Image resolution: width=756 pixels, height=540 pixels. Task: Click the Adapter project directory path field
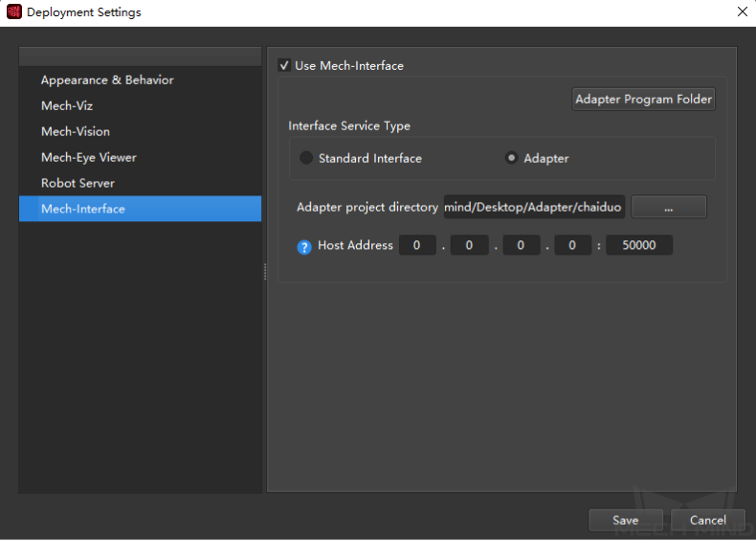tap(534, 207)
